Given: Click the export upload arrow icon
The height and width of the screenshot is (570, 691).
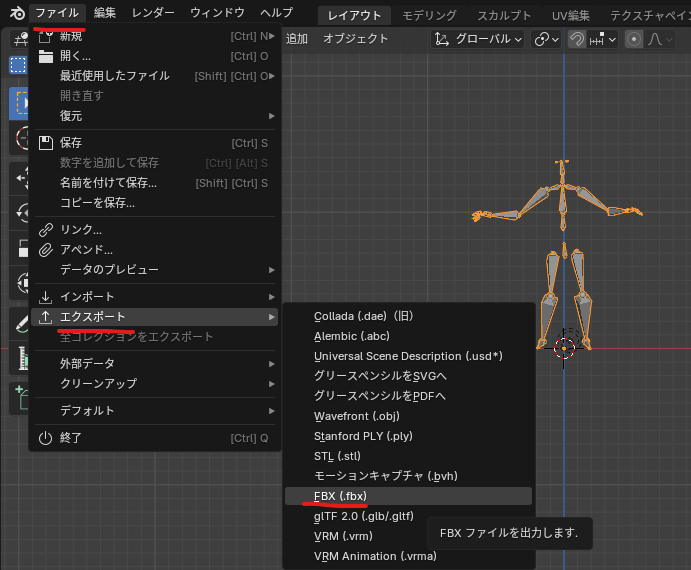Looking at the screenshot, I should coord(45,317).
